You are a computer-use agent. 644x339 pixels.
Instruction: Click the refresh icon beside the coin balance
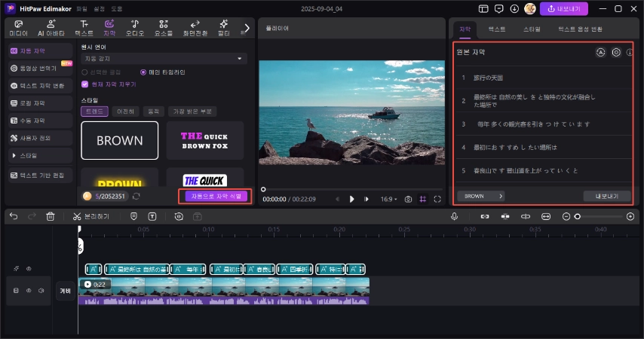136,196
